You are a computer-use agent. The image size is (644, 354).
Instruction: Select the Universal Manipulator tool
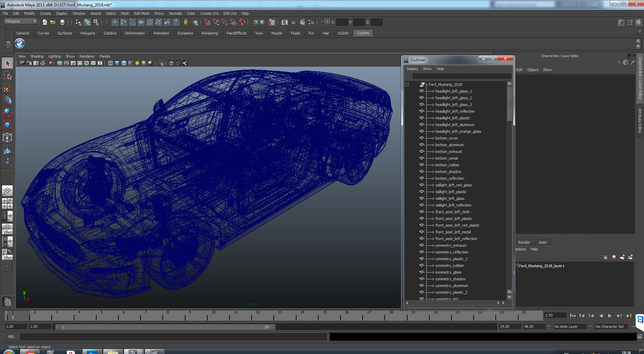[x=7, y=137]
